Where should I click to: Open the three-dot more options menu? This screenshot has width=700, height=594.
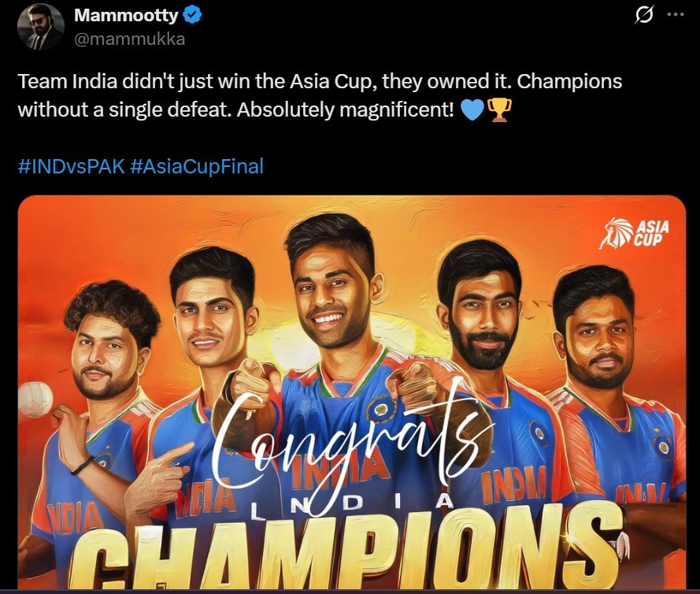coord(676,15)
